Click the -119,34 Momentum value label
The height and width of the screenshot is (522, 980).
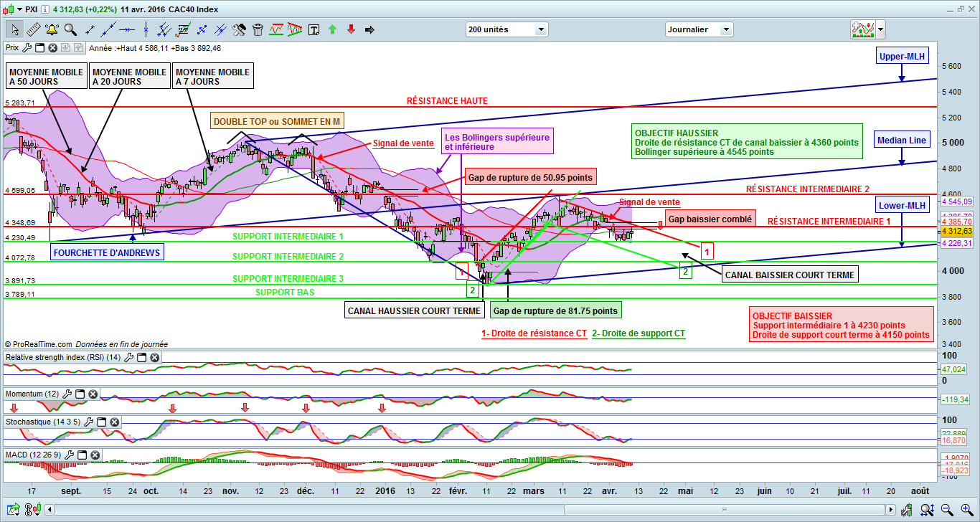[956, 399]
